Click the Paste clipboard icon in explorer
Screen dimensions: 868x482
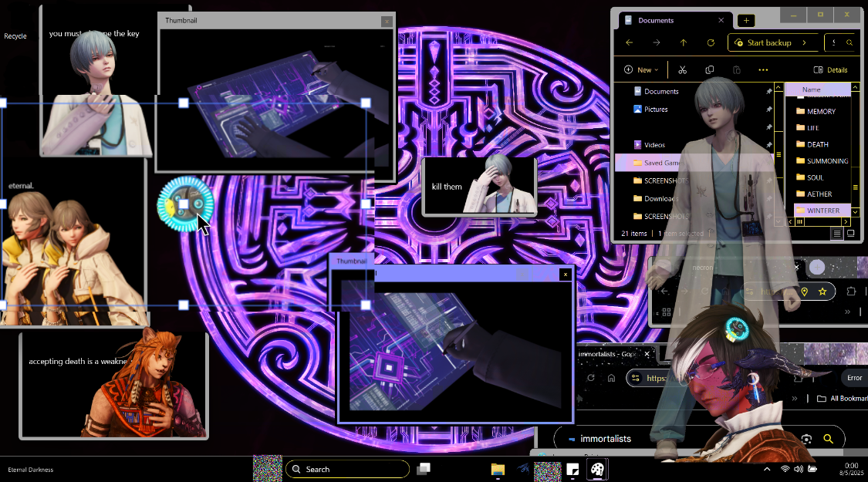tap(736, 69)
